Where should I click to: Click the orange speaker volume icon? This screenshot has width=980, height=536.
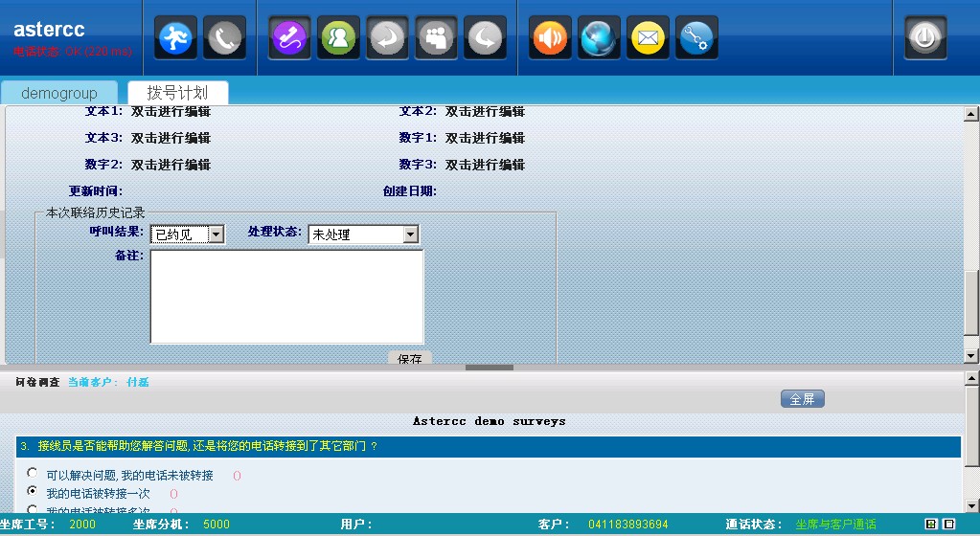pyautogui.click(x=549, y=38)
